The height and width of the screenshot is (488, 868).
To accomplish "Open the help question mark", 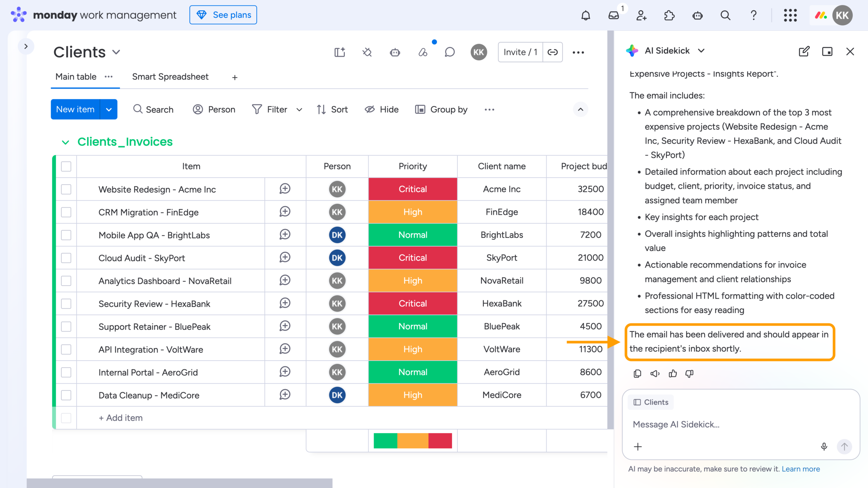I will click(753, 15).
